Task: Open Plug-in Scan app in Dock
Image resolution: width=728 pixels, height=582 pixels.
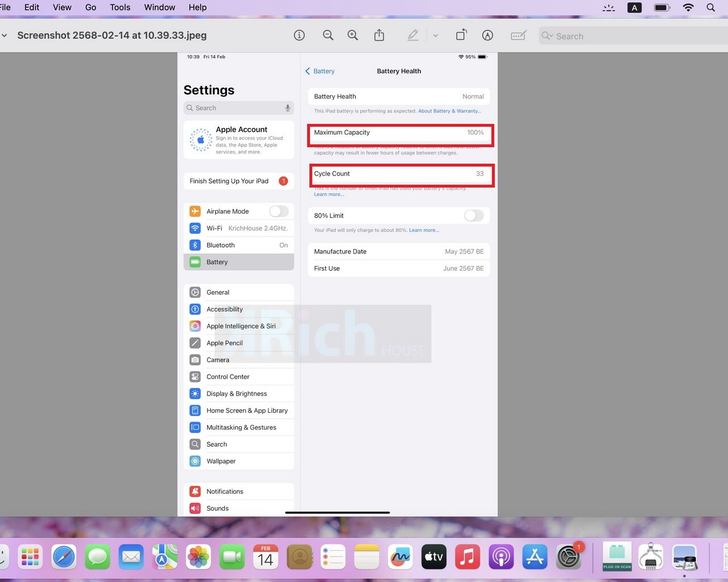Action: [x=617, y=557]
